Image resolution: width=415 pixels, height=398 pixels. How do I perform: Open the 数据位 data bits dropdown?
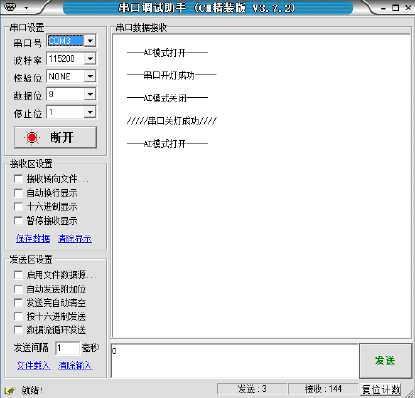coord(90,94)
